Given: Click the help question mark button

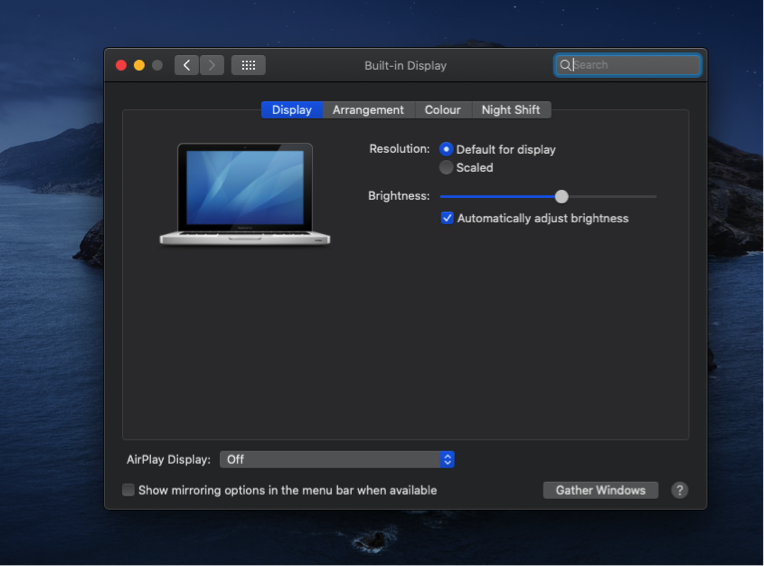Looking at the screenshot, I should (679, 490).
